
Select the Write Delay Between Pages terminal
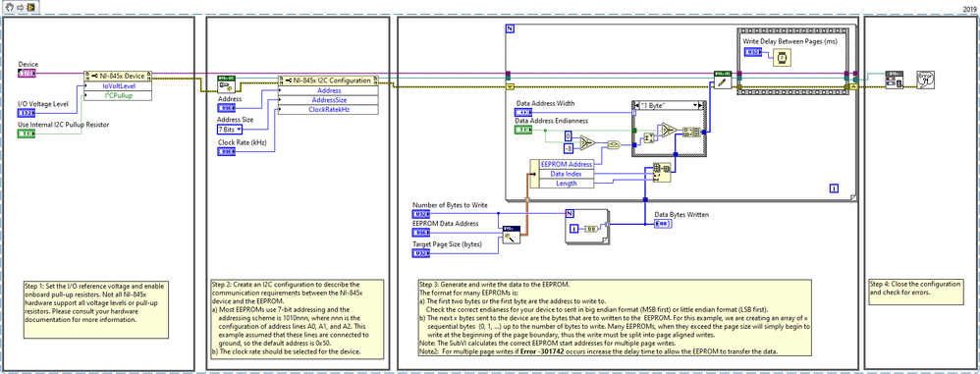click(753, 52)
